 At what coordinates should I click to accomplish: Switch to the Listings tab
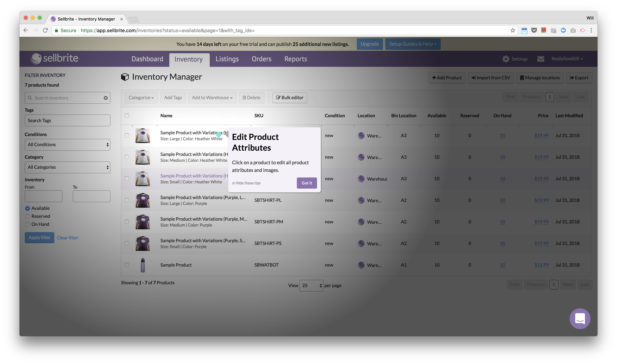(227, 59)
